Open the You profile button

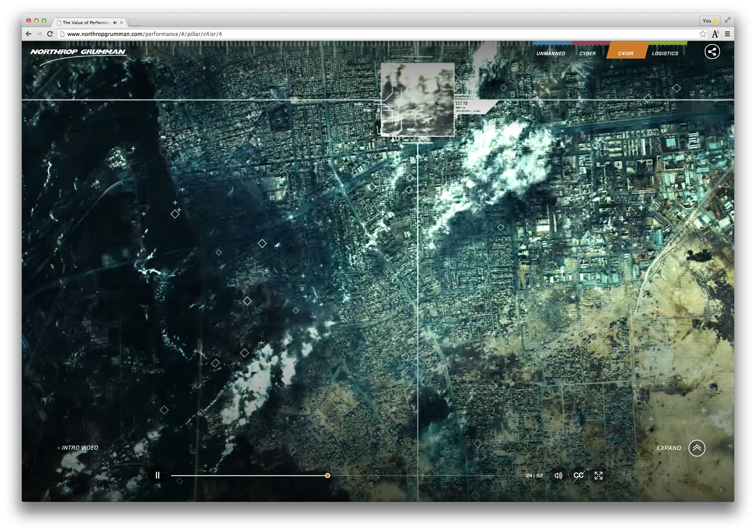click(710, 21)
